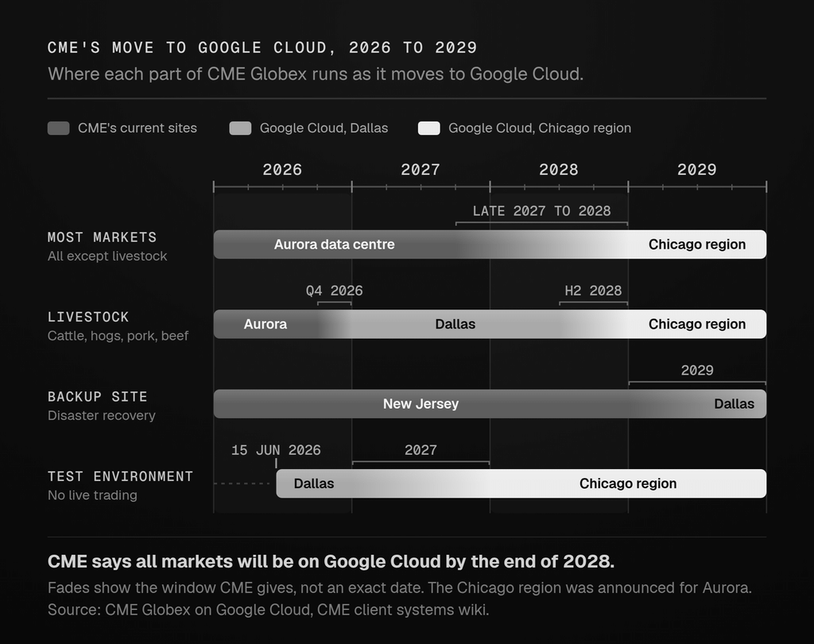Viewport: 814px width, 644px height.
Task: Click 'CME's current sites' legend text
Action: pyautogui.click(x=138, y=128)
